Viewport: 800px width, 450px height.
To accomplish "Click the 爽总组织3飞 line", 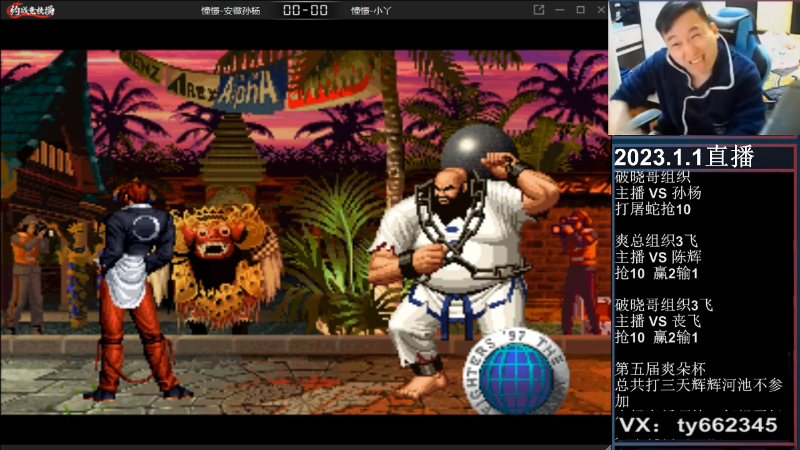I will [656, 241].
